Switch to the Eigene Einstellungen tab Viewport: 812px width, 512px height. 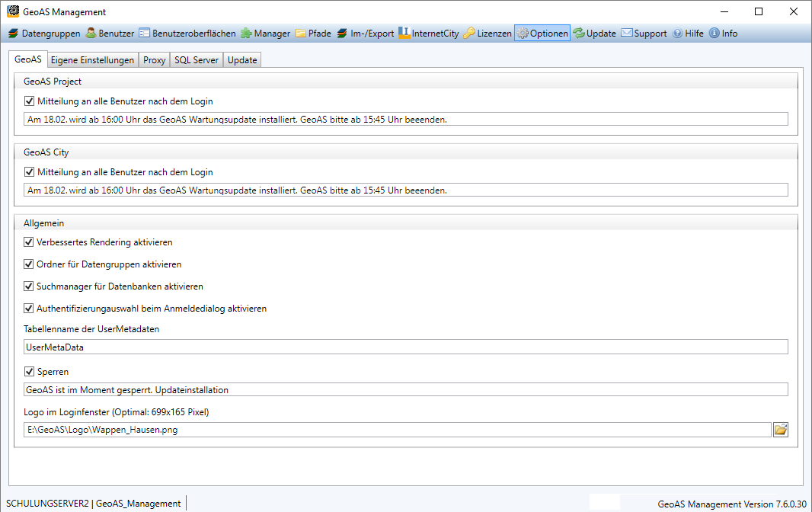92,60
